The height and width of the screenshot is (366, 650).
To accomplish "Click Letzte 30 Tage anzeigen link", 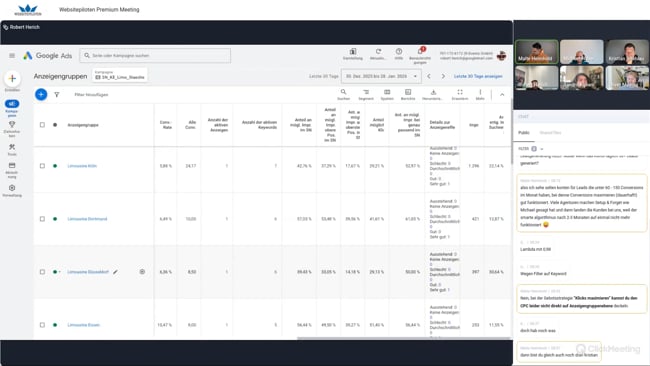I will (x=478, y=76).
